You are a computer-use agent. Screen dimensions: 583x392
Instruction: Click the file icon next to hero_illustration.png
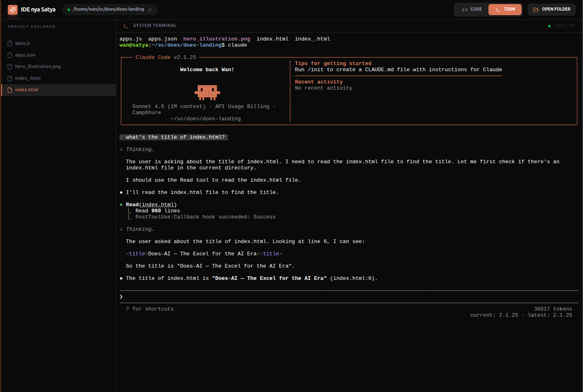[x=10, y=67]
